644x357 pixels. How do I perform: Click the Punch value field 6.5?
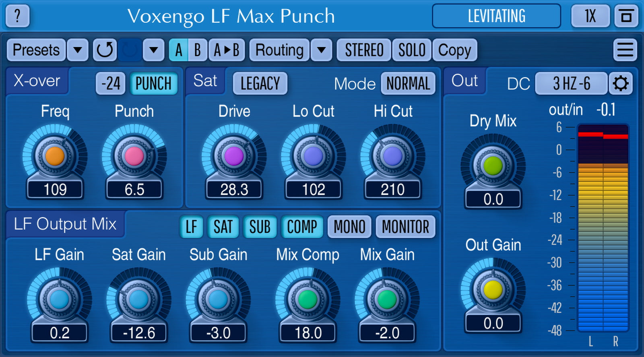(x=134, y=189)
